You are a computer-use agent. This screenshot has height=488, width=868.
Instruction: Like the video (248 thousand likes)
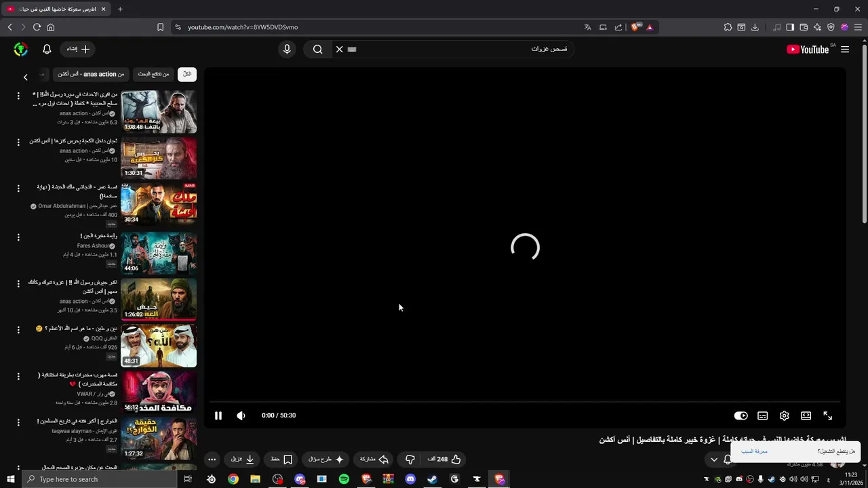tap(444, 459)
